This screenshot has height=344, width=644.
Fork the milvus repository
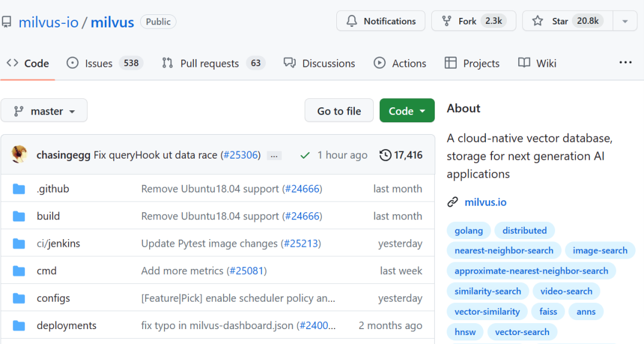tap(473, 21)
